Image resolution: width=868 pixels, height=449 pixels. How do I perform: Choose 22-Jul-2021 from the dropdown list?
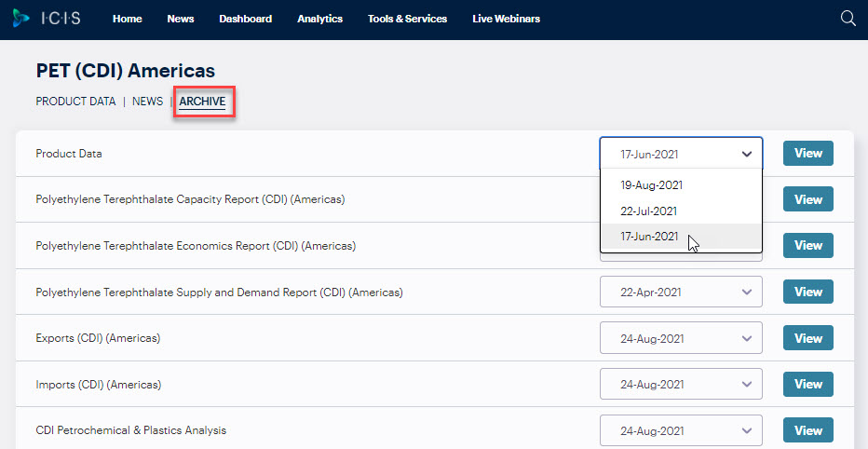681,211
